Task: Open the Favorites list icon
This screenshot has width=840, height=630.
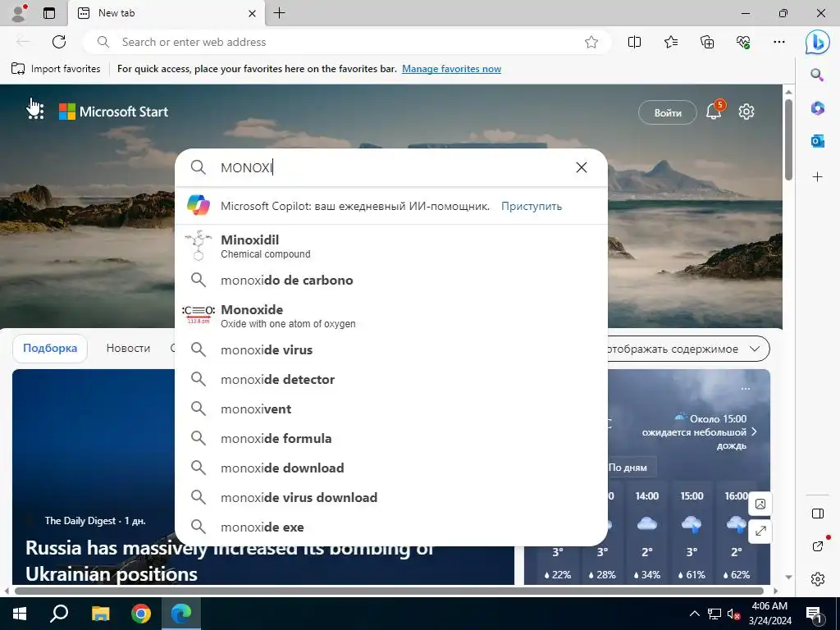Action: (671, 42)
